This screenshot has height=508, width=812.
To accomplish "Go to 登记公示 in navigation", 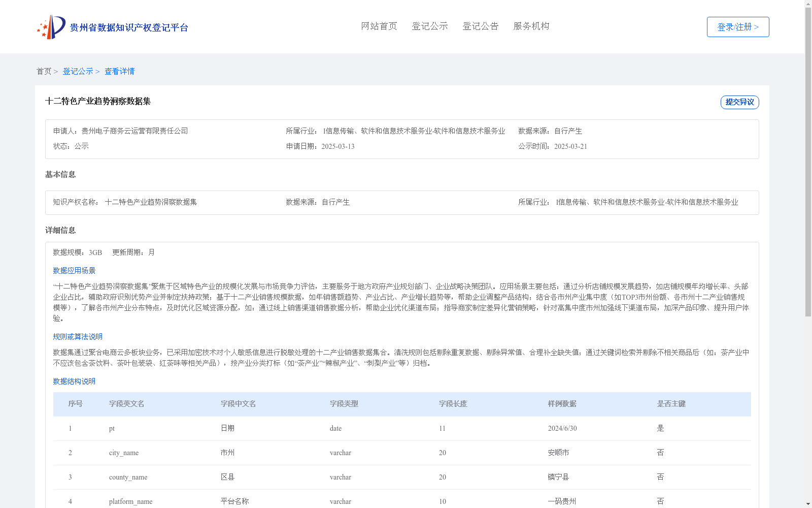I will [430, 26].
